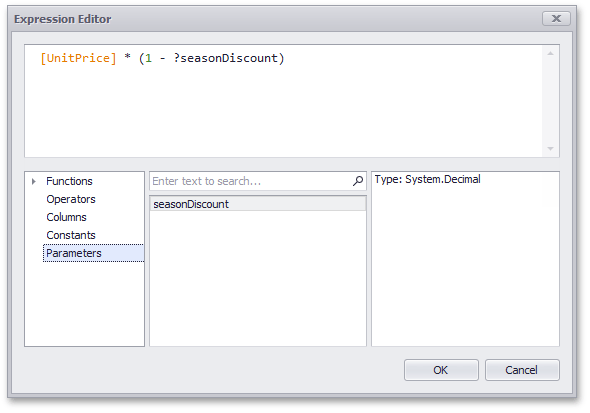The image size is (590, 413).
Task: Place cursor on ?seasonDiscount in expression
Action: [x=225, y=58]
